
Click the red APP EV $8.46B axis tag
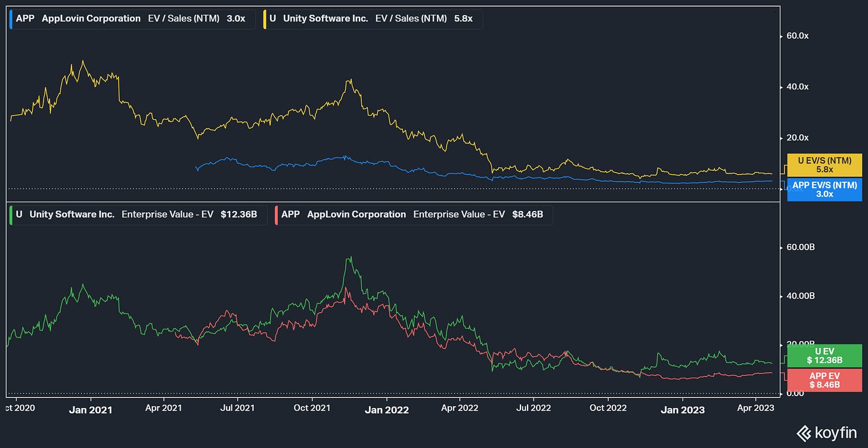pyautogui.click(x=825, y=380)
